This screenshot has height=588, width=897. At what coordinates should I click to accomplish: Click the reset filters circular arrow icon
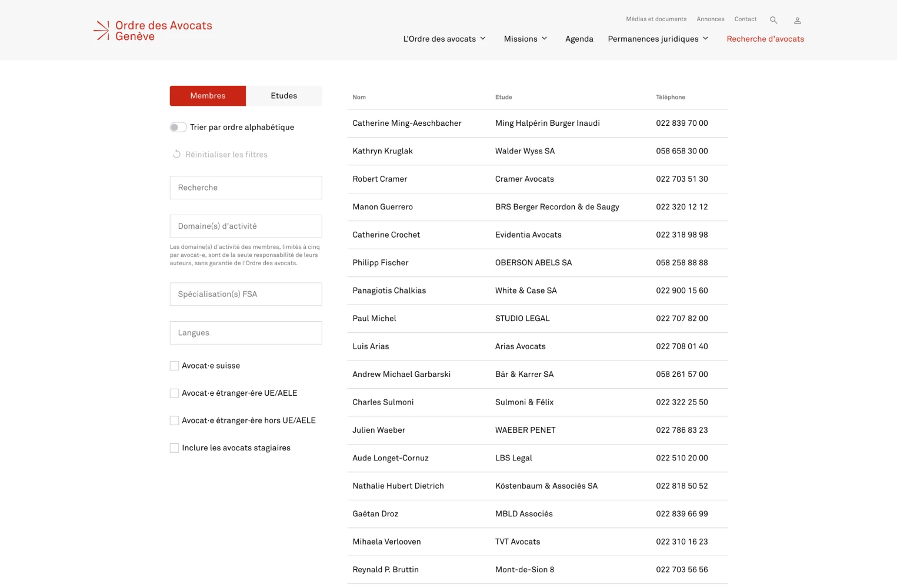point(176,154)
